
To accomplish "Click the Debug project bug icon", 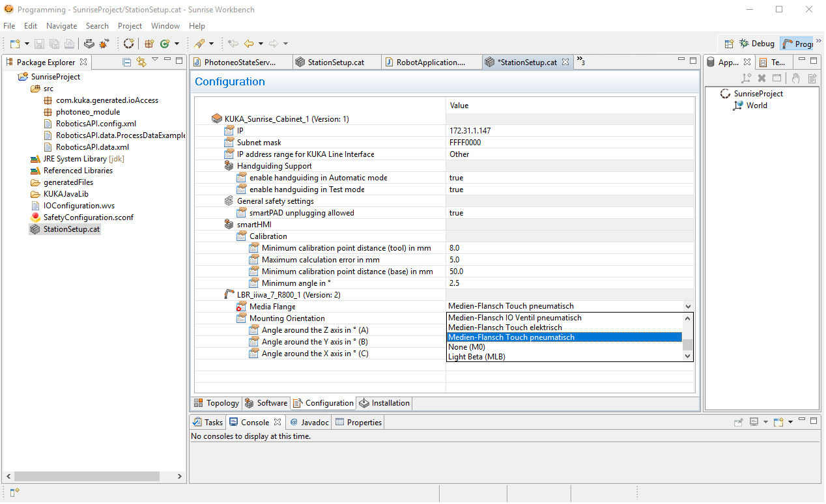I will point(104,44).
